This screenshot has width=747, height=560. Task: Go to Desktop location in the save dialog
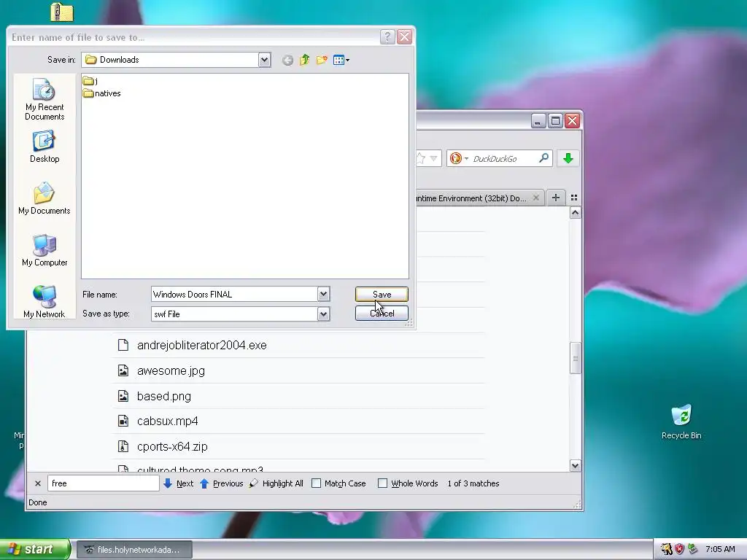tap(44, 147)
